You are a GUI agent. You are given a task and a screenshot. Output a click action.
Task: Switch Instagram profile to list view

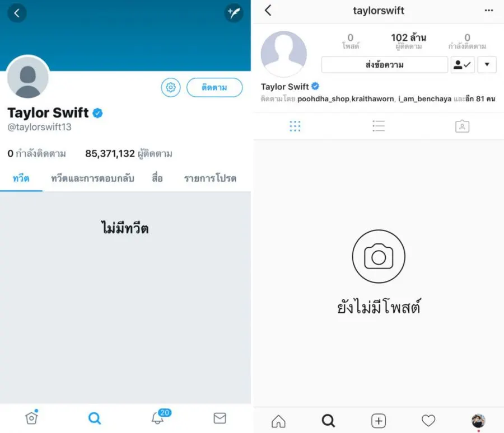(379, 126)
